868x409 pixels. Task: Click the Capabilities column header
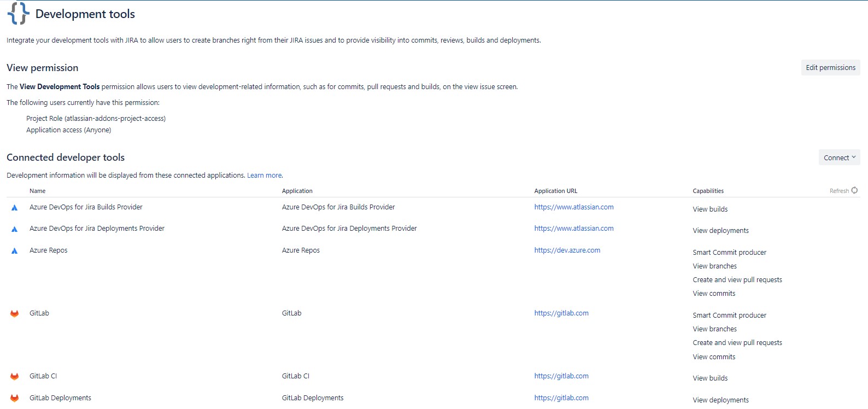[x=708, y=191]
